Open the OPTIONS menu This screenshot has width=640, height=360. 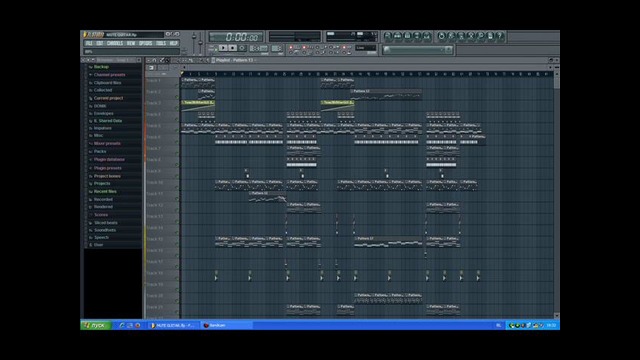145,43
